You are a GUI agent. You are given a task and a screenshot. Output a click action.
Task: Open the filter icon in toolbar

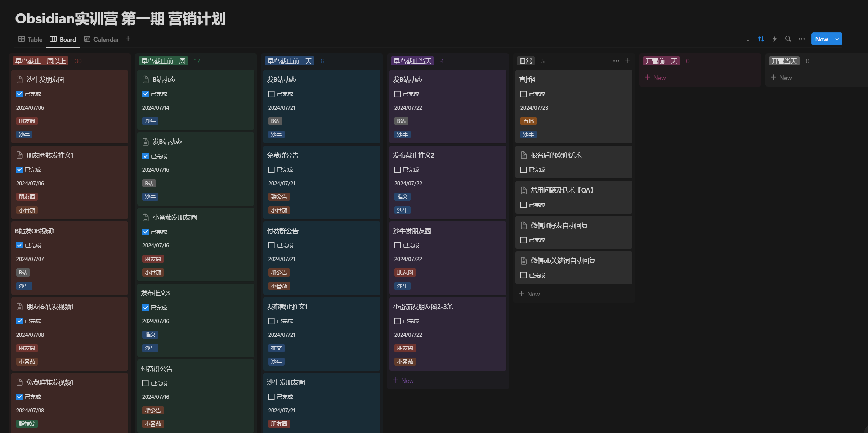(x=748, y=39)
